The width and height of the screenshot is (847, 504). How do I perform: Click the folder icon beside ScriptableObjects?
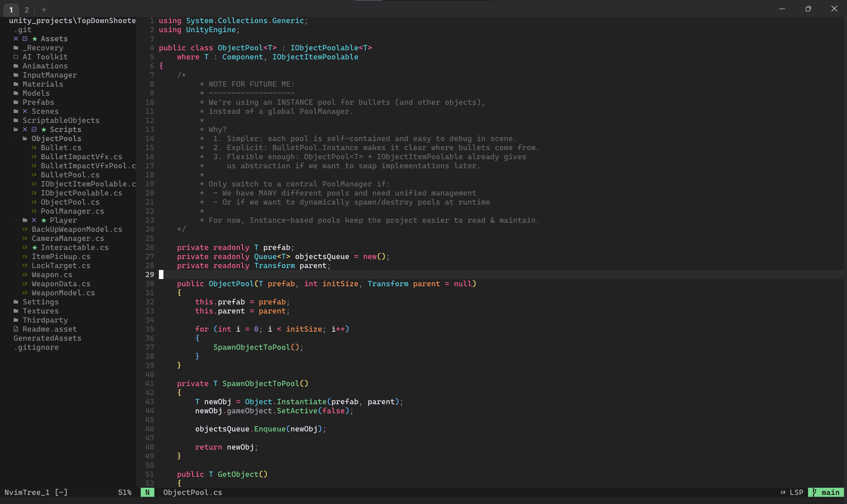pos(16,121)
